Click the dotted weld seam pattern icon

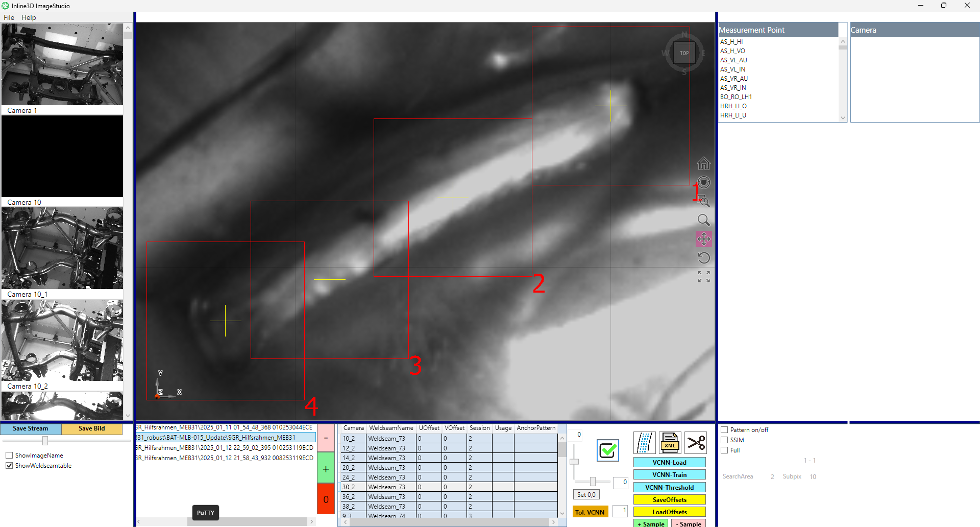click(645, 443)
